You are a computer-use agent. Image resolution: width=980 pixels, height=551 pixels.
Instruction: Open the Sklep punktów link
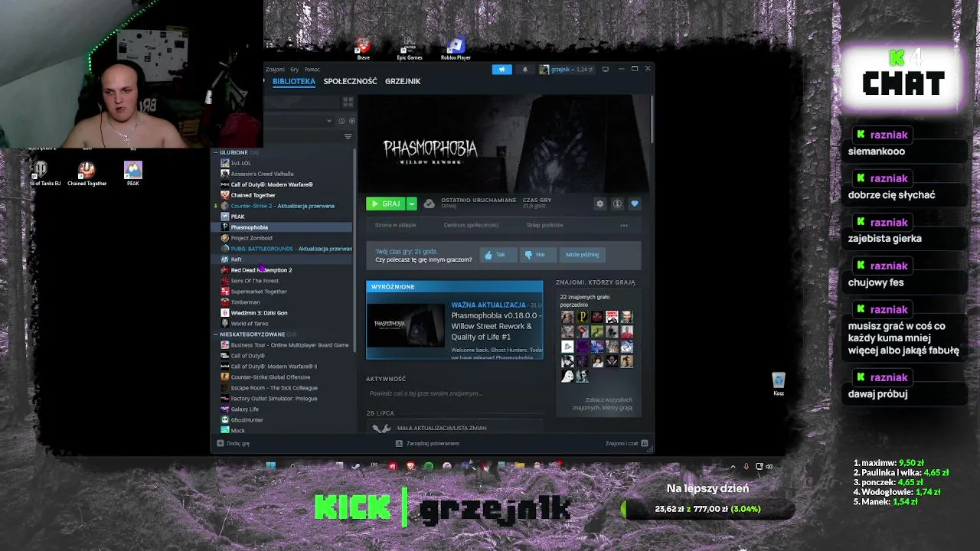point(545,225)
